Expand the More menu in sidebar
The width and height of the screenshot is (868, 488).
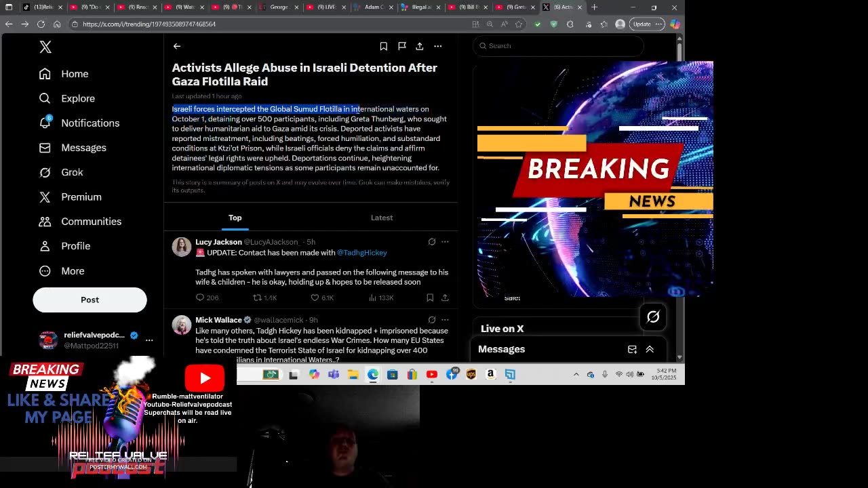point(62,271)
